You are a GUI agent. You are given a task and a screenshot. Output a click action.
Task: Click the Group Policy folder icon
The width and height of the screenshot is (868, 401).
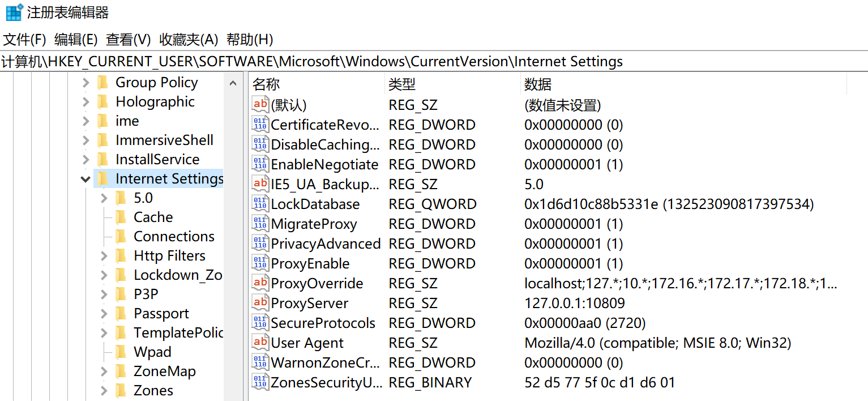102,83
